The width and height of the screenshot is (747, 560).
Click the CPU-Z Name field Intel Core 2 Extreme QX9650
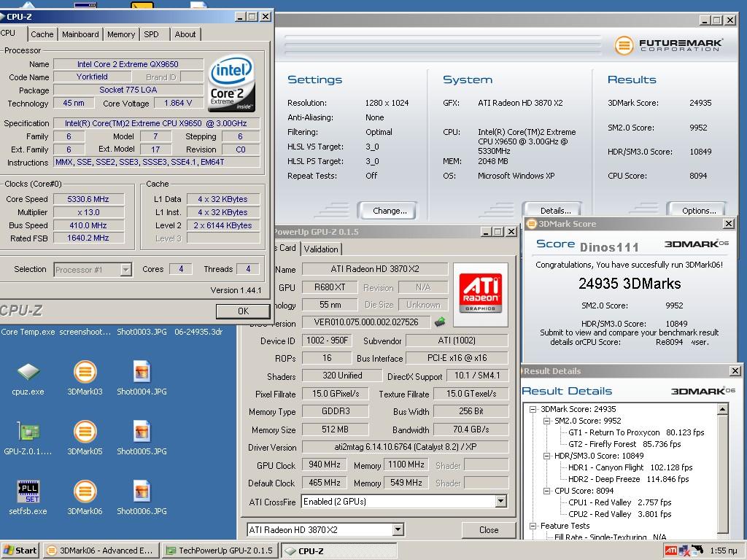128,64
